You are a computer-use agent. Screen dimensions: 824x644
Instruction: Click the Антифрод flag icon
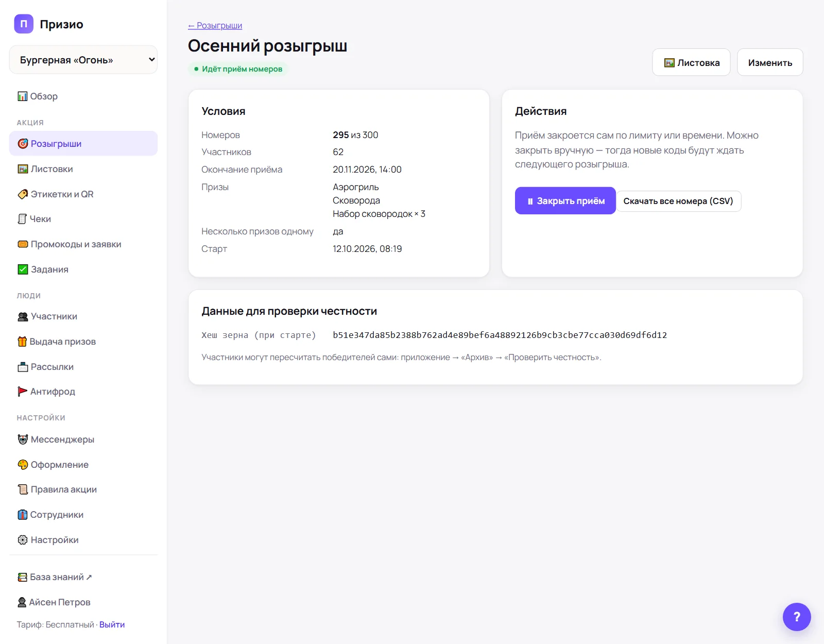pyautogui.click(x=23, y=392)
